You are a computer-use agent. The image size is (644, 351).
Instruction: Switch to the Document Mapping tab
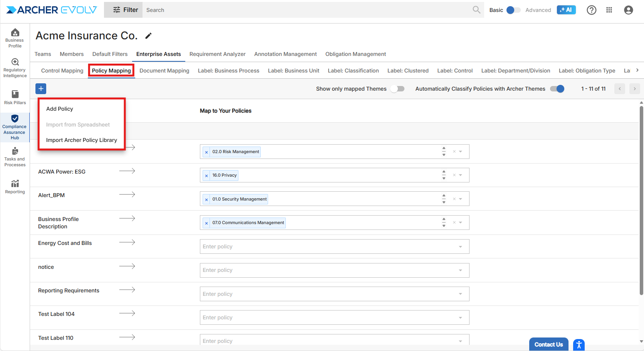(164, 71)
